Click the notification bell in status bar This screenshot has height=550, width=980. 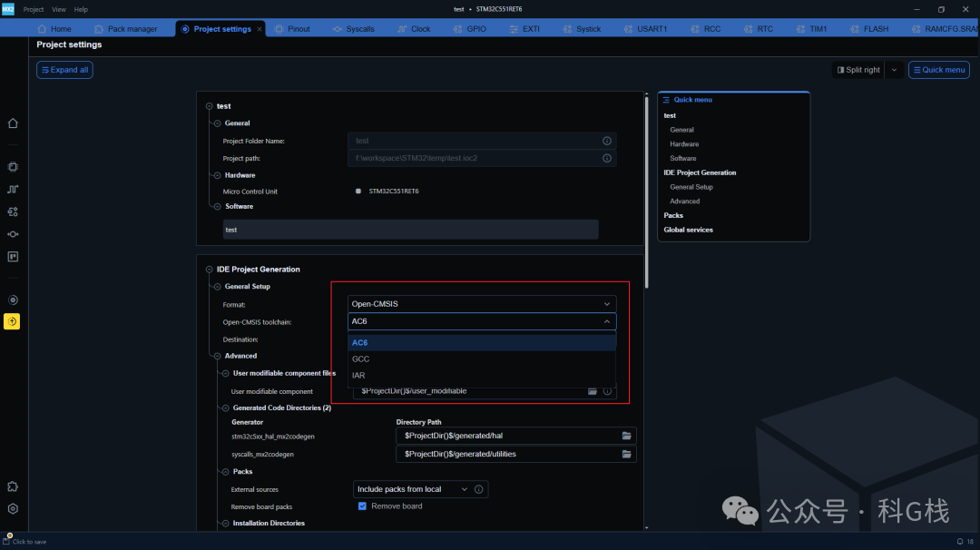coord(960,542)
